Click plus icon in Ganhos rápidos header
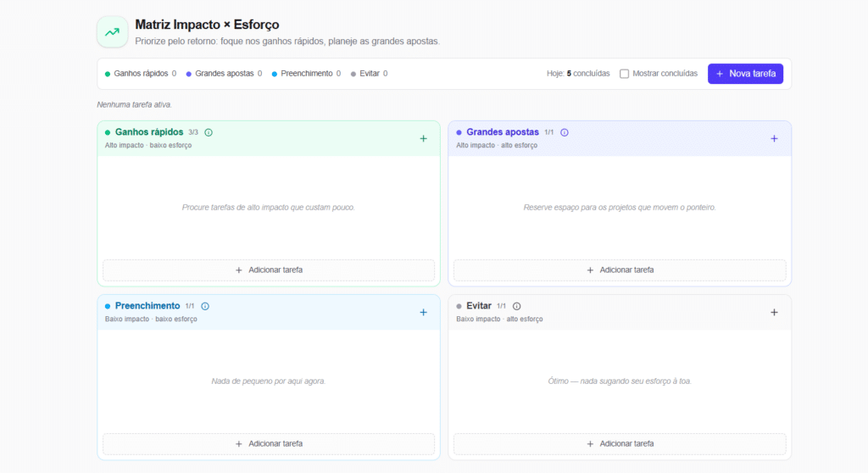Viewport: 868px width, 473px height. pos(424,138)
